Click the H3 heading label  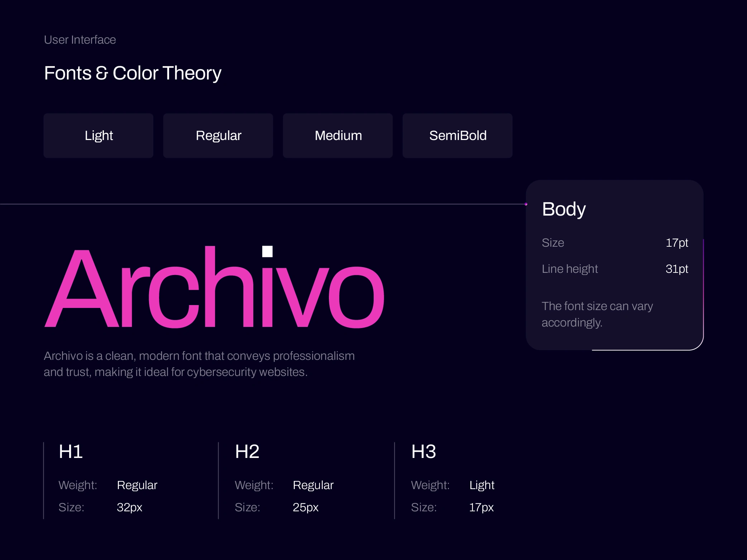(x=423, y=452)
